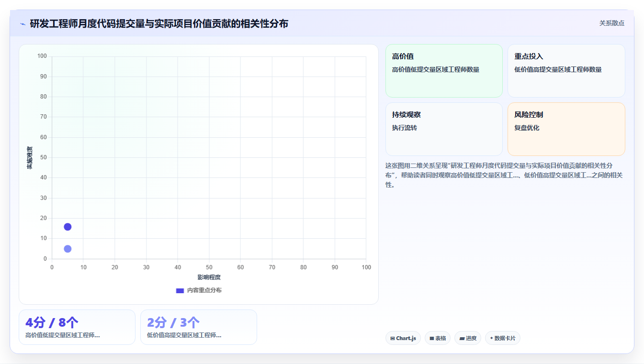The image size is (644, 364).
Task: Click the 低价值高提交量区域工程师… caption under 2分
Action: (x=184, y=335)
